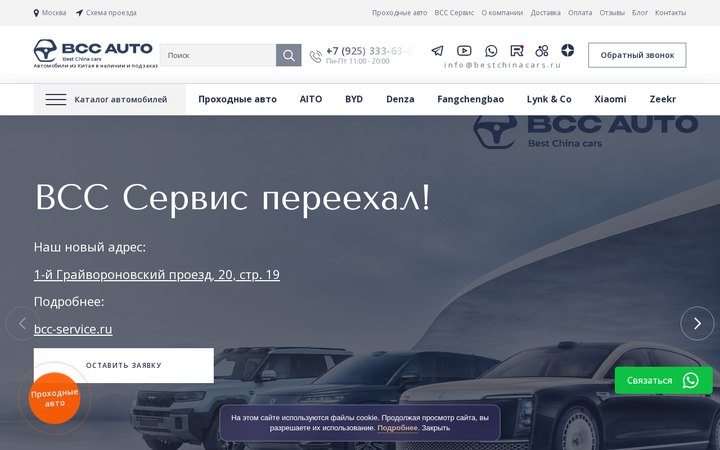
Task: Open the WhatsApp icon in header
Action: 491,51
